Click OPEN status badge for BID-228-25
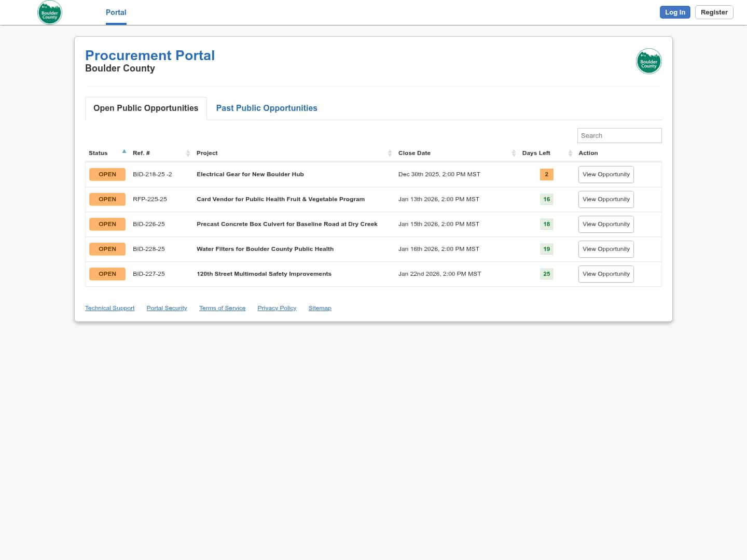This screenshot has height=560, width=747. pos(107,249)
